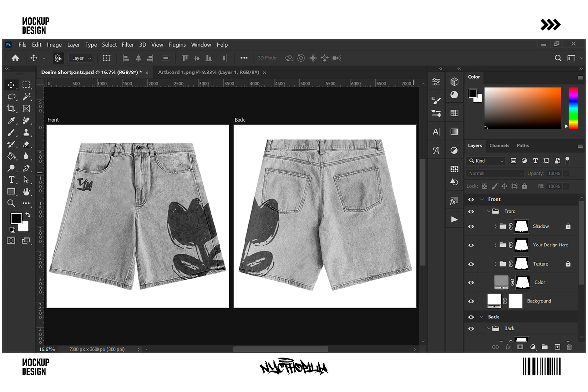Open the Image menu
The image size is (588, 392).
[x=54, y=45]
